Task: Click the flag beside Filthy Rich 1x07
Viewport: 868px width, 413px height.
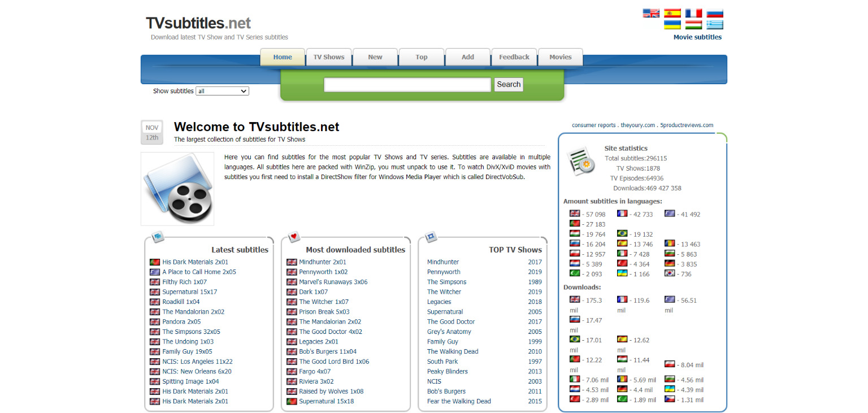Action: (x=155, y=282)
